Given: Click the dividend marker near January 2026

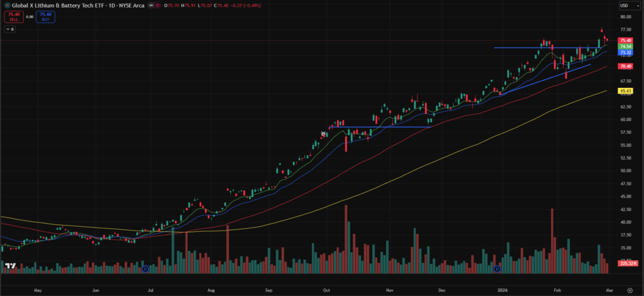Looking at the screenshot, I should (x=497, y=269).
